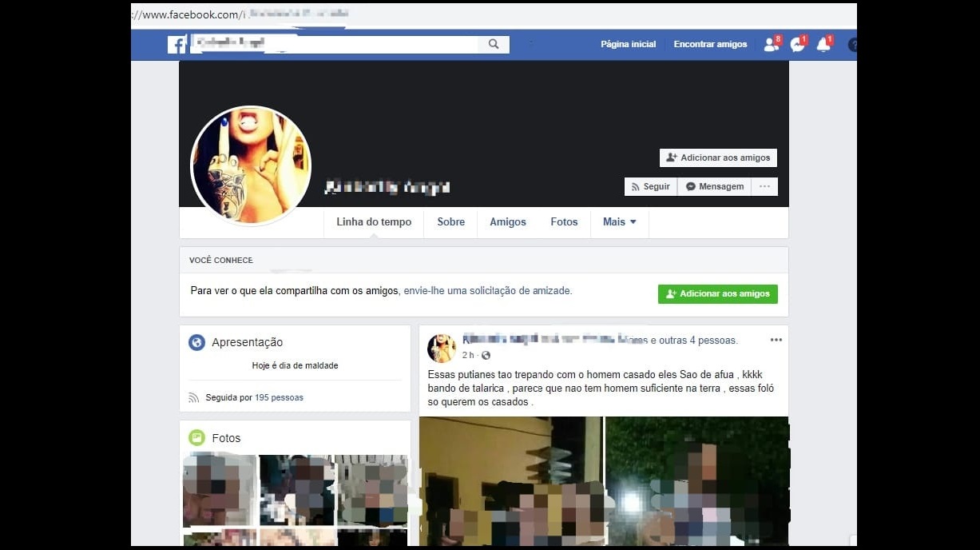Open Messenger notifications icon
The height and width of the screenshot is (550, 980).
point(797,45)
